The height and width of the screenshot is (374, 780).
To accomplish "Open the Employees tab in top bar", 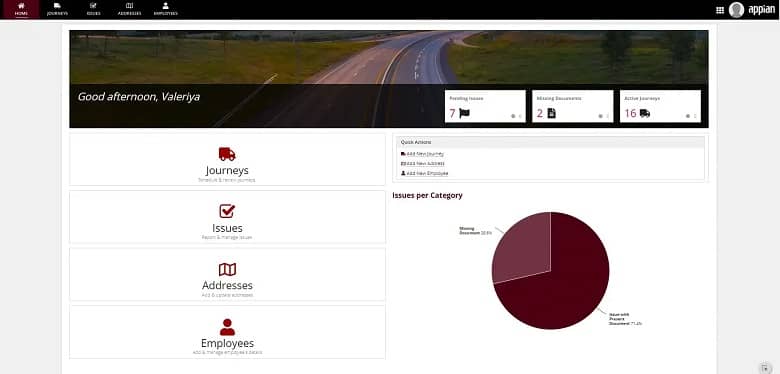I will (x=166, y=9).
